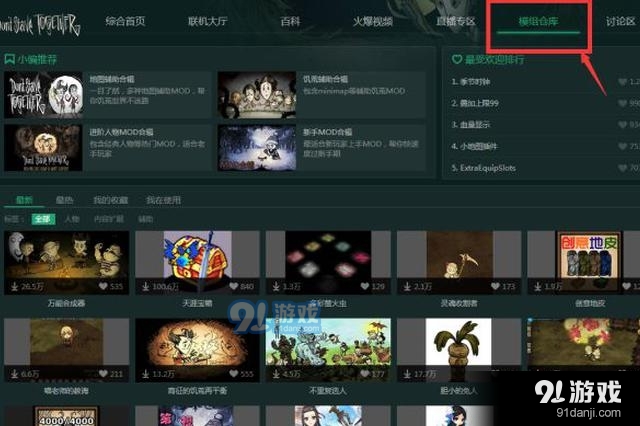Open the glowing colored tiles mod thumbnail
640x426 pixels.
coord(328,263)
